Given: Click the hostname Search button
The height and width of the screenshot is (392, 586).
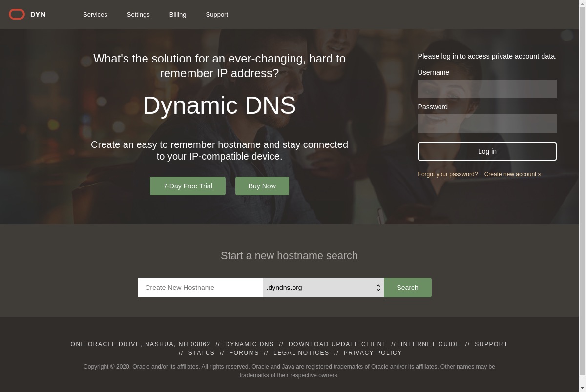Looking at the screenshot, I should click(x=407, y=288).
